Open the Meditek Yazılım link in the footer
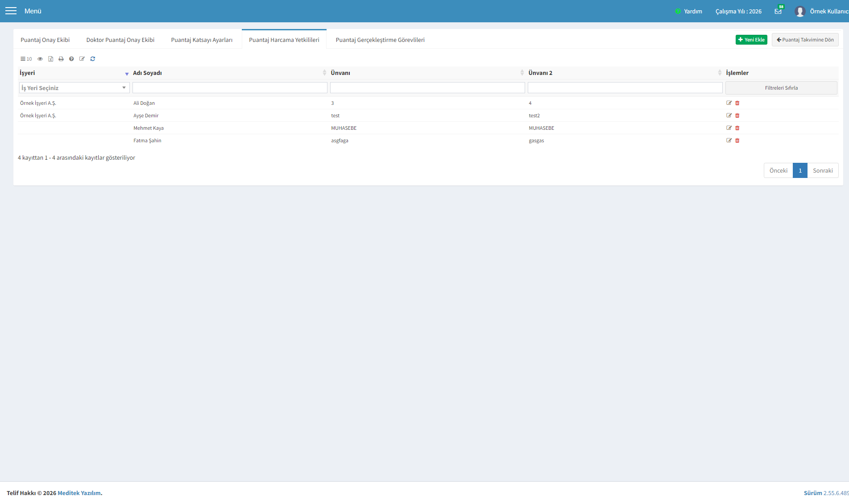Image resolution: width=849 pixels, height=504 pixels. coord(79,493)
